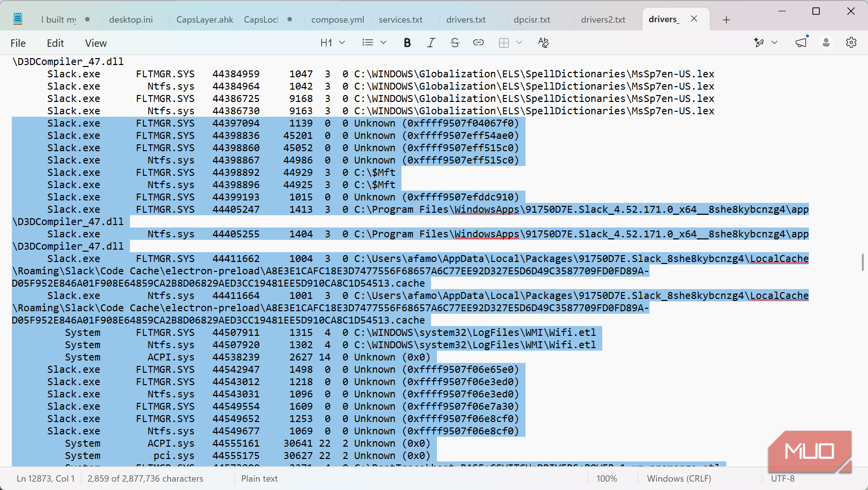Click the UTF-8 encoding indicator
The width and height of the screenshot is (868, 490).
[783, 479]
